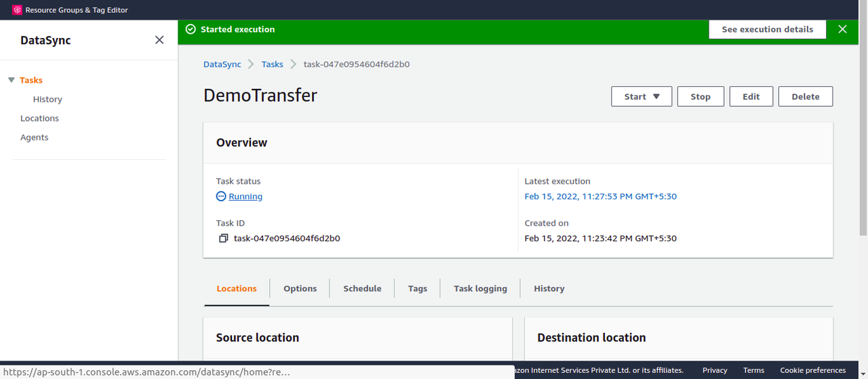Viewport: 868px width, 379px height.
Task: Click the Privacy footer link
Action: pos(715,370)
